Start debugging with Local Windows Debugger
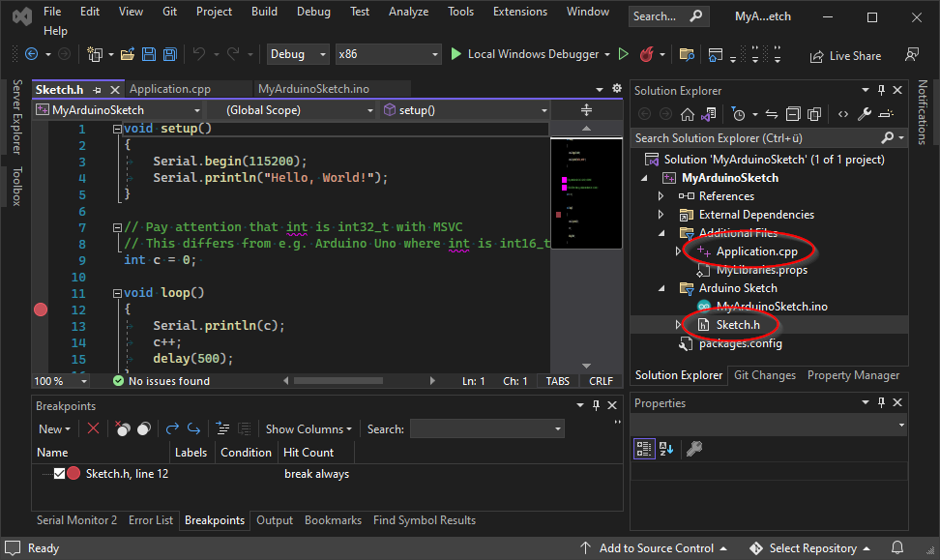Image resolution: width=940 pixels, height=560 pixels. [524, 54]
